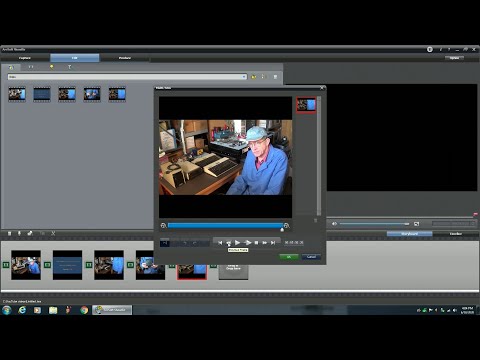Click the round info icon in title bar
The width and height of the screenshot is (480, 360).
pyautogui.click(x=430, y=49)
